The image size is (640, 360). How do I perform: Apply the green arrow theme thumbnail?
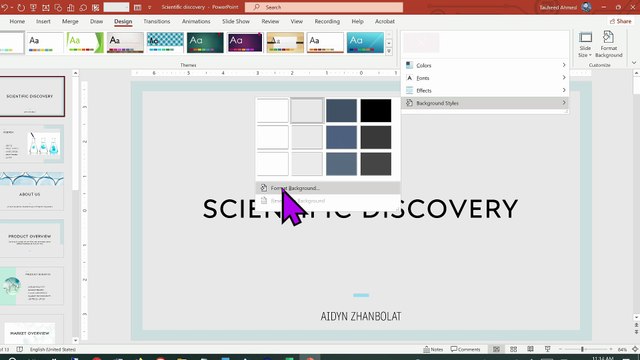tap(85, 43)
